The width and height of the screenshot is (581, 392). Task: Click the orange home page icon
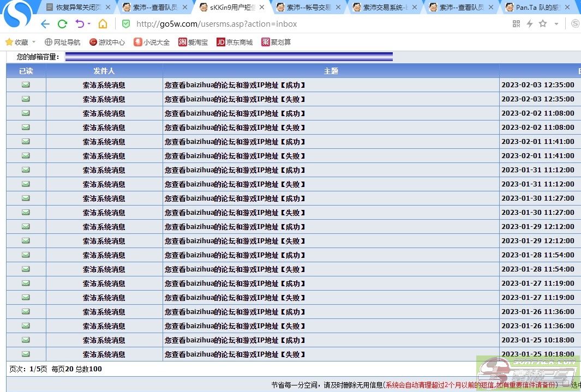click(103, 24)
